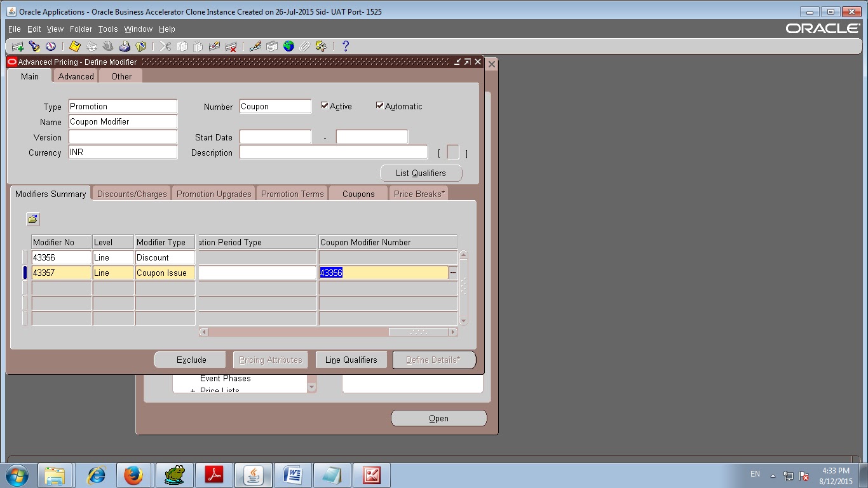Switch to the Advanced tab
The width and height of the screenshot is (868, 488).
point(76,76)
